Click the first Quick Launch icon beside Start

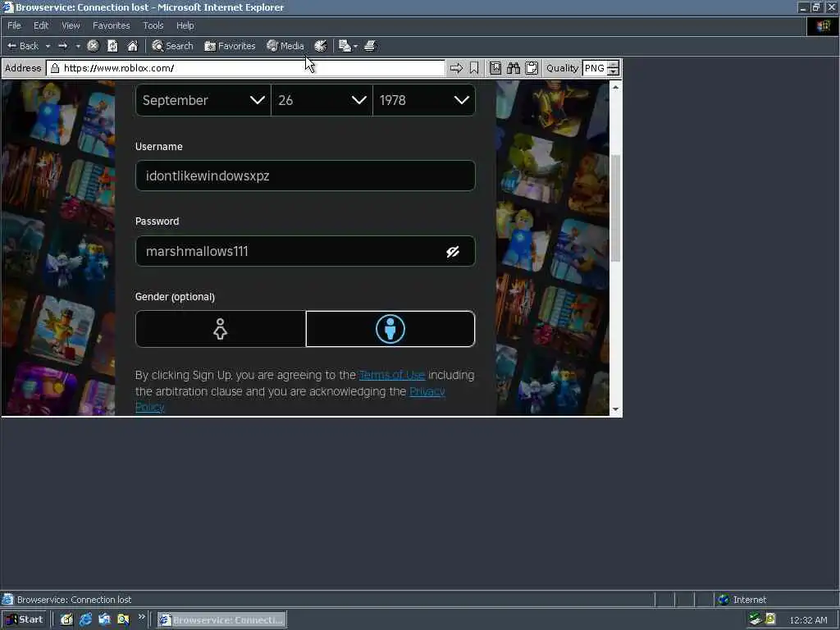[66, 620]
